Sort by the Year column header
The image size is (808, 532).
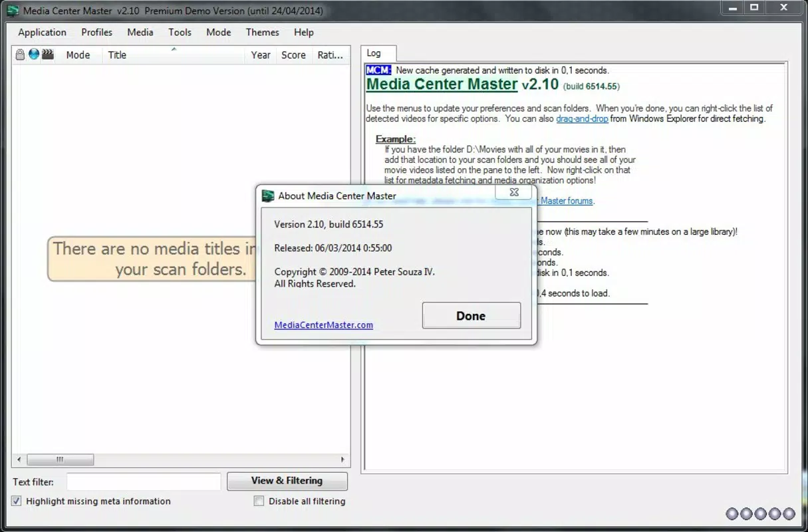(x=261, y=55)
